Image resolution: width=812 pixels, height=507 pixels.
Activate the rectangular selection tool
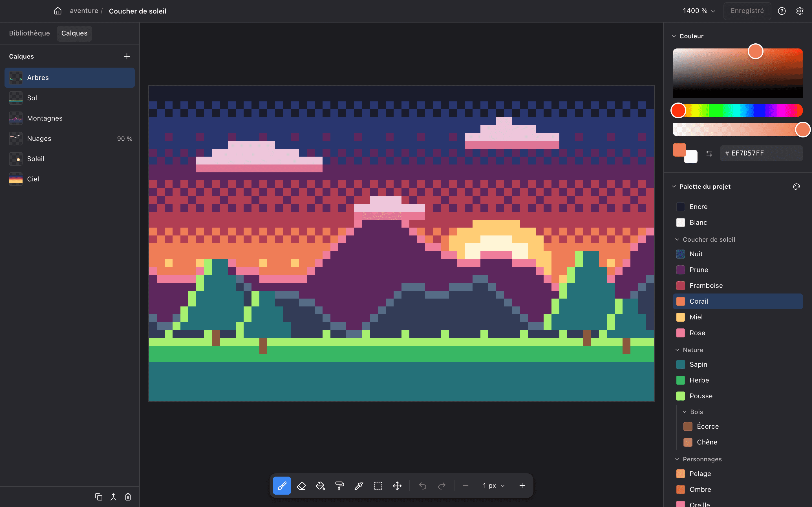point(378,486)
